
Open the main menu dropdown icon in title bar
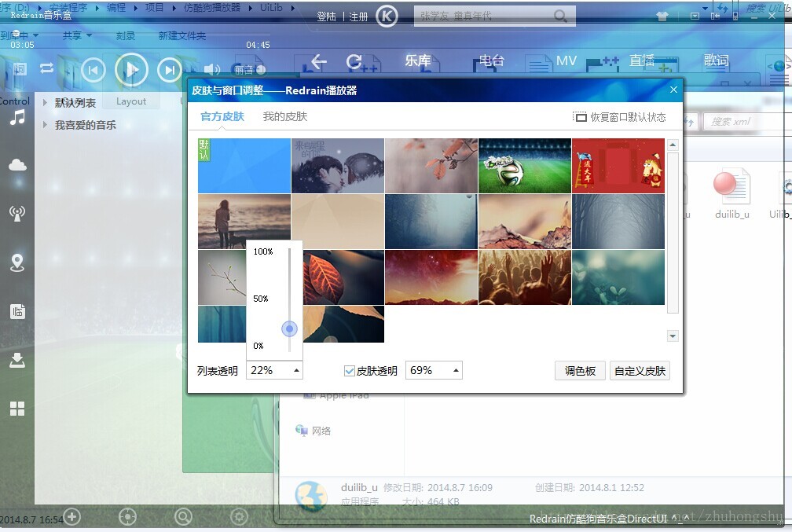click(695, 17)
